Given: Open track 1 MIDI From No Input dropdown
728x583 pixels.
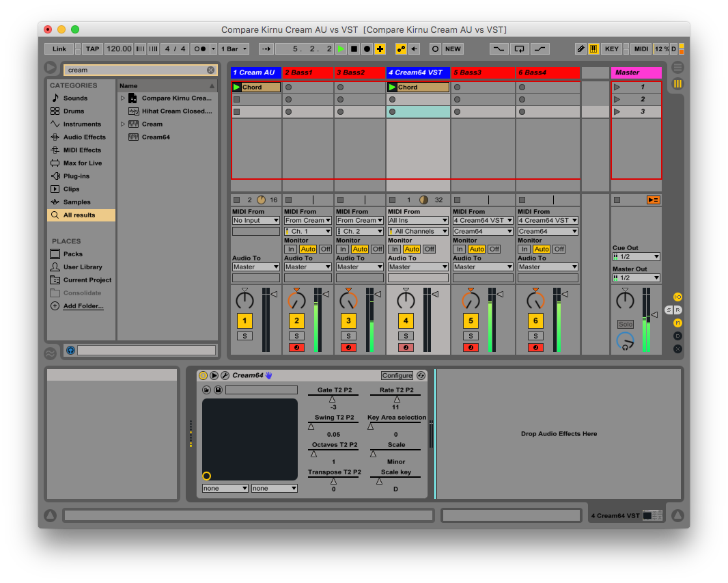Looking at the screenshot, I should coord(256,221).
